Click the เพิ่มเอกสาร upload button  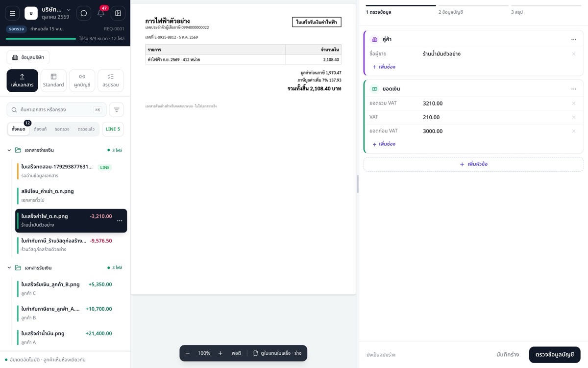(x=22, y=80)
